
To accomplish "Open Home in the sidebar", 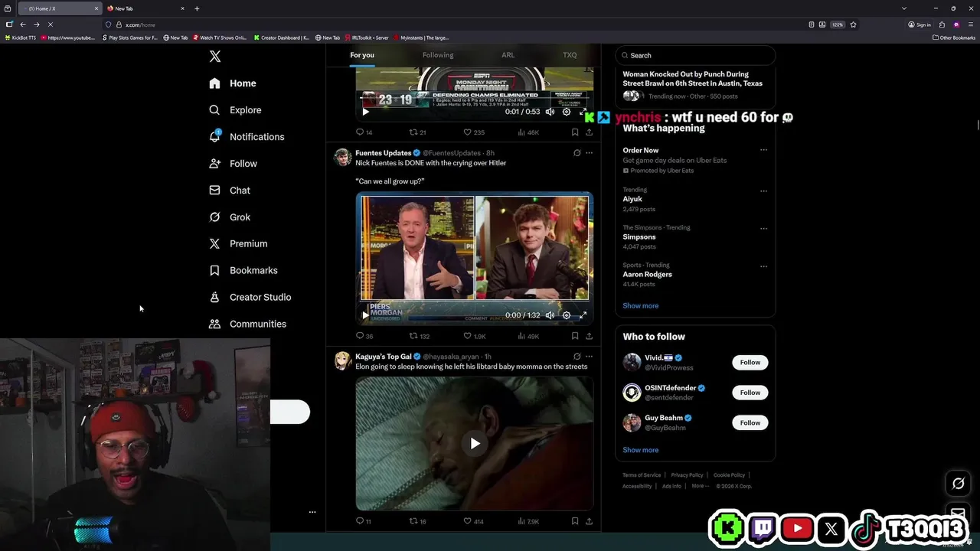I will pos(233,83).
